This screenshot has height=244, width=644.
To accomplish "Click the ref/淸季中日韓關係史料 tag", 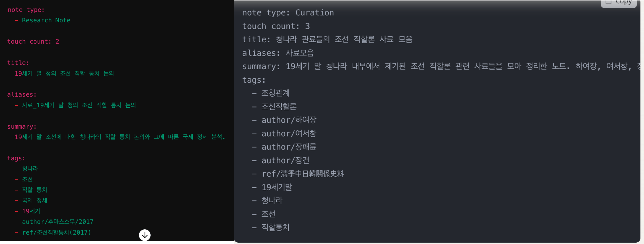I will [303, 174].
